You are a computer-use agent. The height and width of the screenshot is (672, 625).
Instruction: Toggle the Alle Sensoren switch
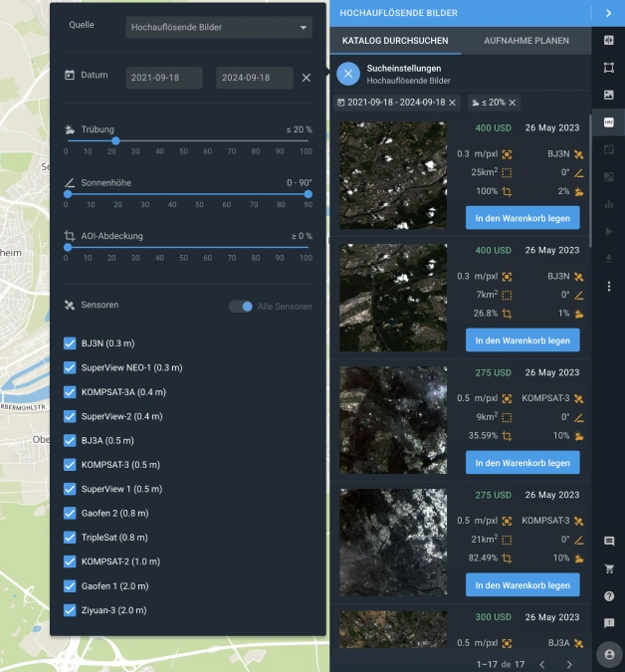click(x=241, y=307)
